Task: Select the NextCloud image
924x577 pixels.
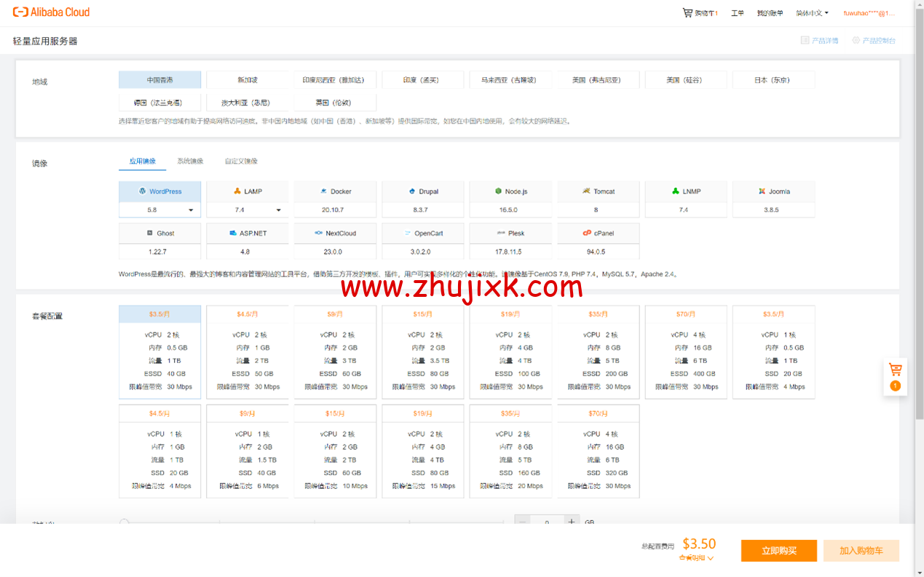Action: point(335,233)
